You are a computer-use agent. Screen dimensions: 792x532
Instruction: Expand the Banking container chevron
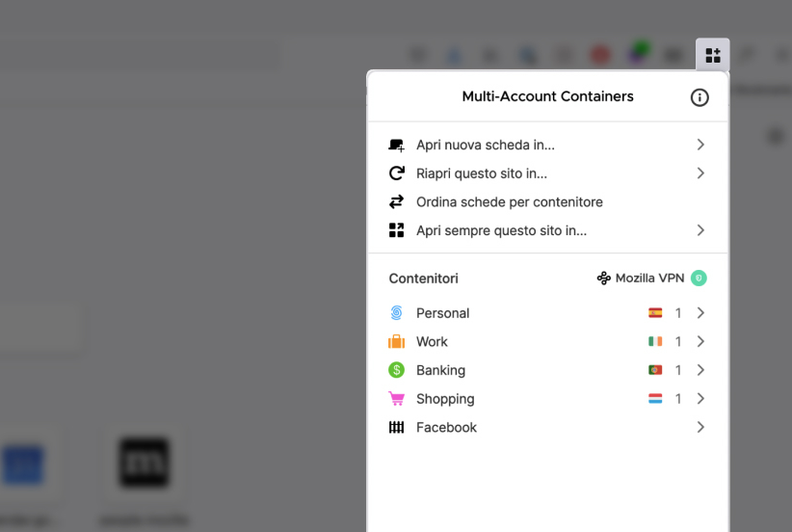pyautogui.click(x=700, y=370)
